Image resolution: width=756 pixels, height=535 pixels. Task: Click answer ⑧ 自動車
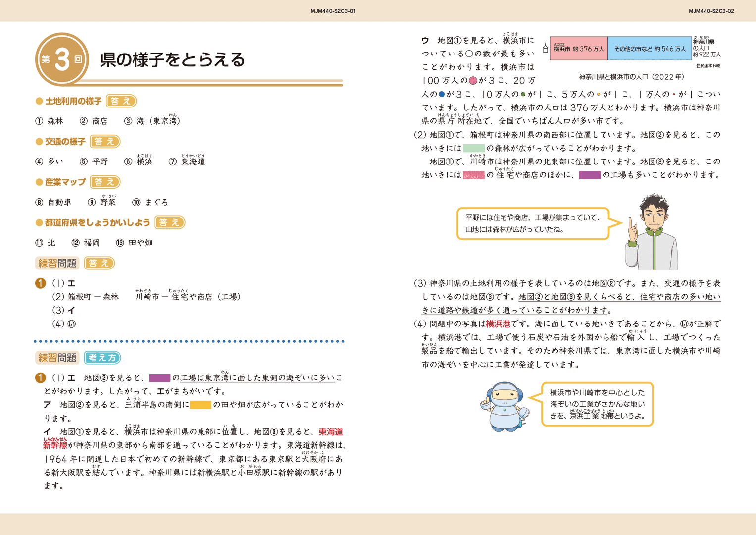[53, 202]
